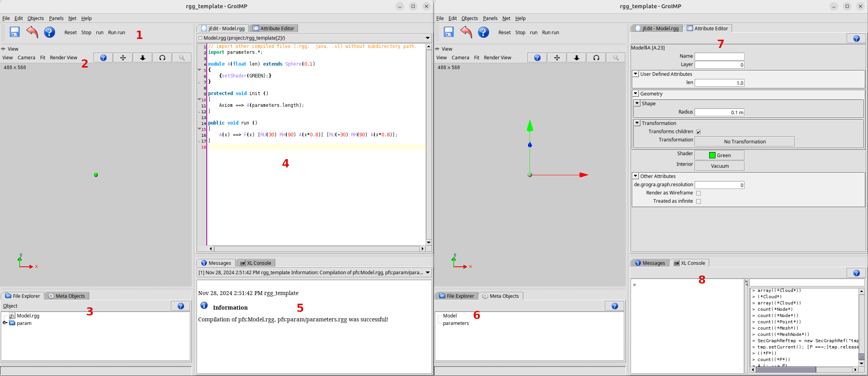Expand the param folder in File Explorer
The width and height of the screenshot is (868, 376).
[5, 323]
